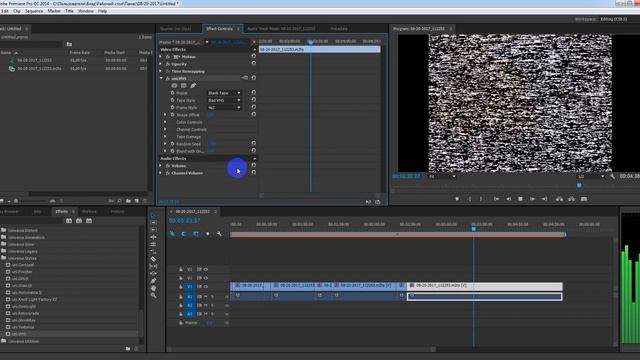Reset the Motion effect
The height and width of the screenshot is (360, 640).
(253, 56)
